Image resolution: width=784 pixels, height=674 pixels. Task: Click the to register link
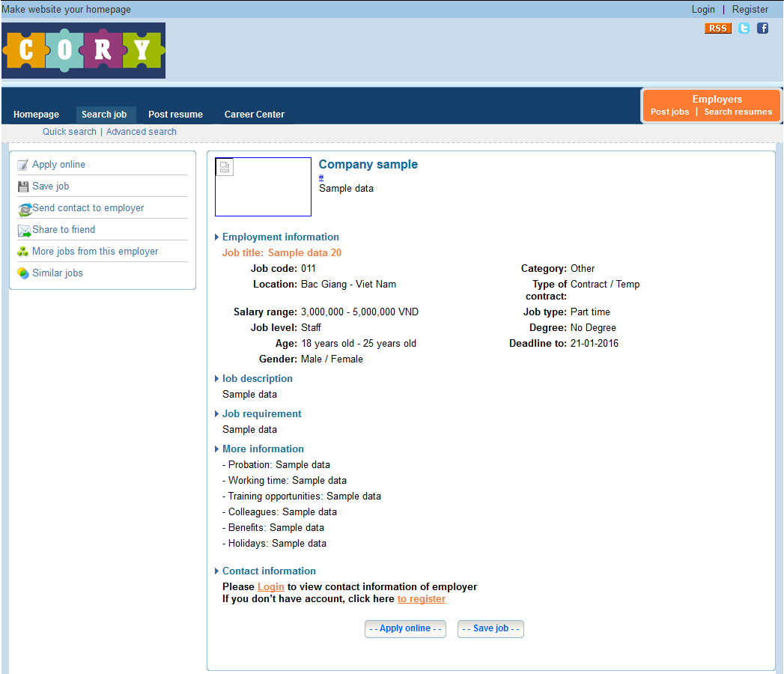(421, 598)
